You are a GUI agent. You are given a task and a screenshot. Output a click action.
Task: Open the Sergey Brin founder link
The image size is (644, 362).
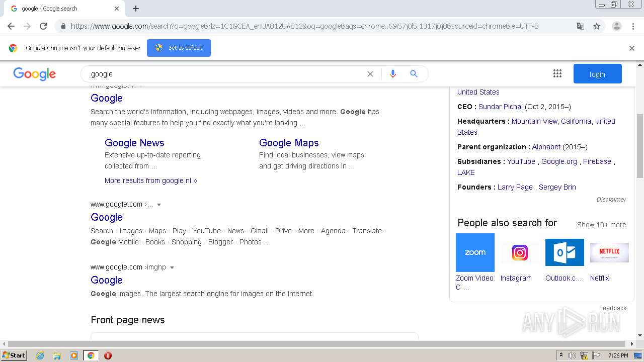[557, 187]
